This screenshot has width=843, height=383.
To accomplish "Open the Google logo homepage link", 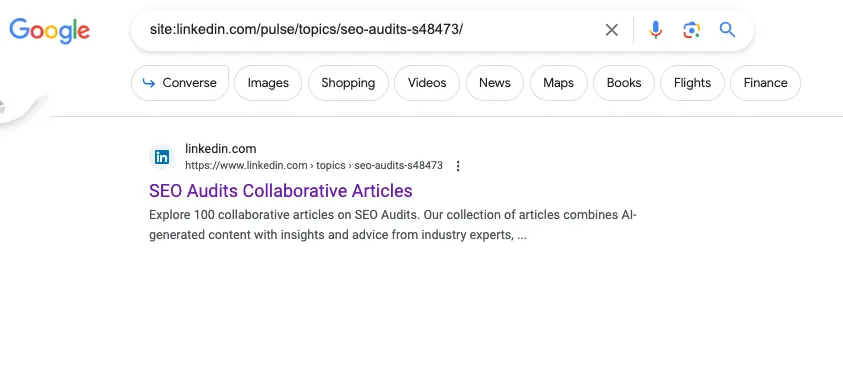I will 49,31.
